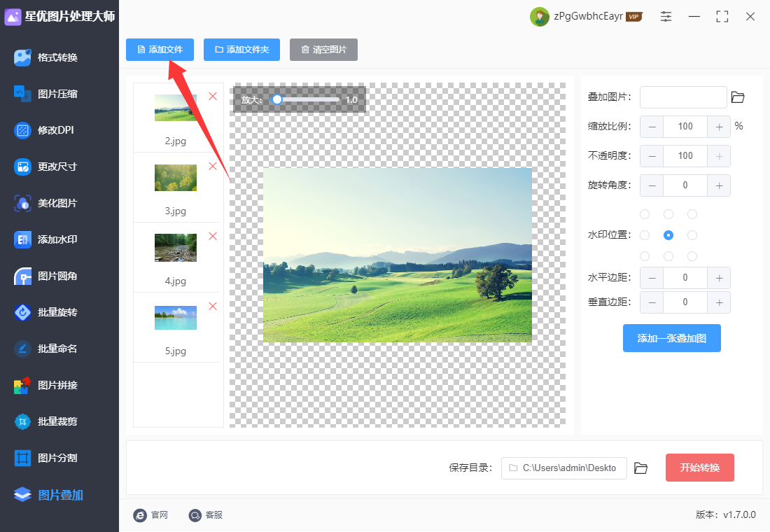Increase 不透明度 opacity value
This screenshot has width=770, height=532.
pyautogui.click(x=719, y=156)
